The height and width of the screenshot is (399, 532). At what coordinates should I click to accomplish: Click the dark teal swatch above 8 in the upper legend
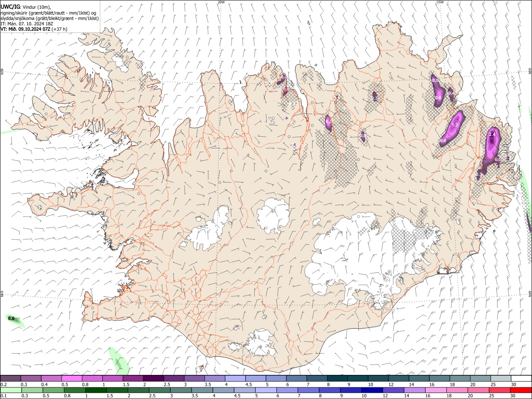click(337, 379)
